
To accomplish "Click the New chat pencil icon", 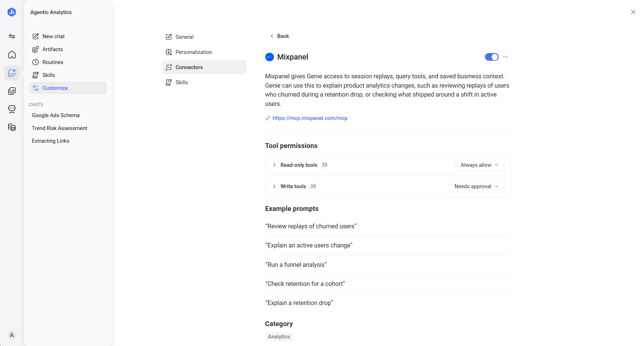I will tap(35, 36).
